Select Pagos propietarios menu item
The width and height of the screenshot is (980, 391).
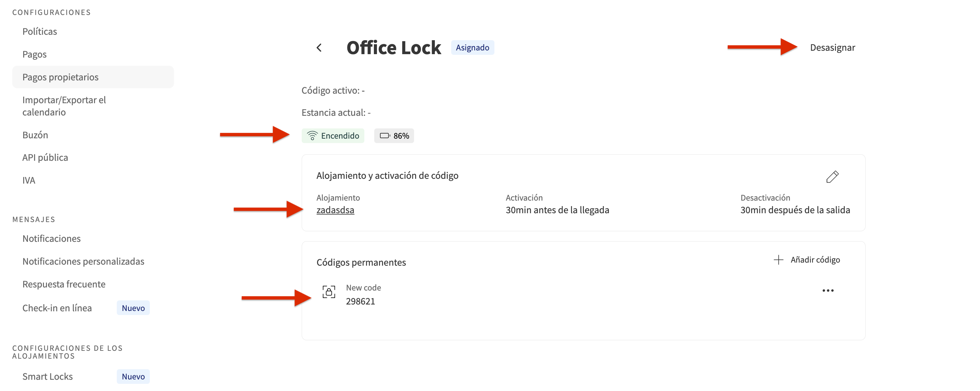(61, 77)
